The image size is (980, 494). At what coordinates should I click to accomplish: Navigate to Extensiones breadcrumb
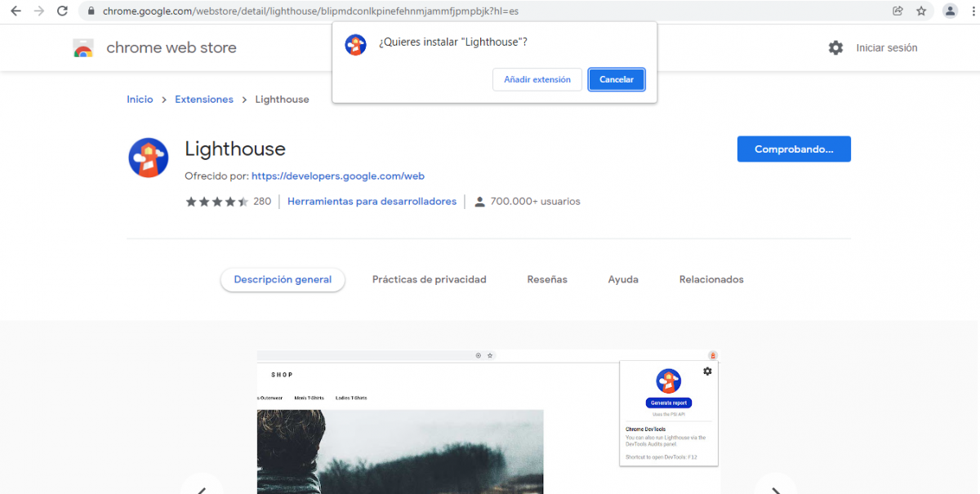pos(204,100)
